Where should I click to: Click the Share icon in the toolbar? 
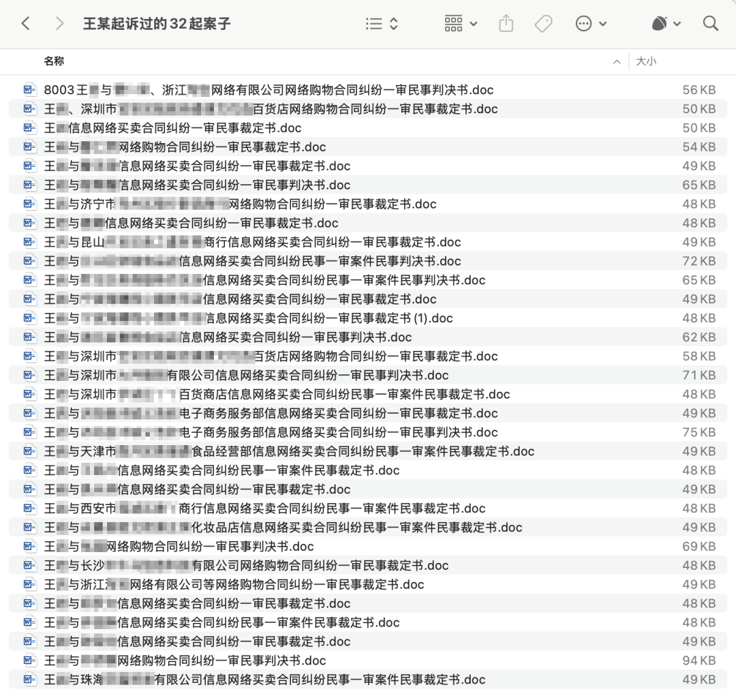coord(506,24)
